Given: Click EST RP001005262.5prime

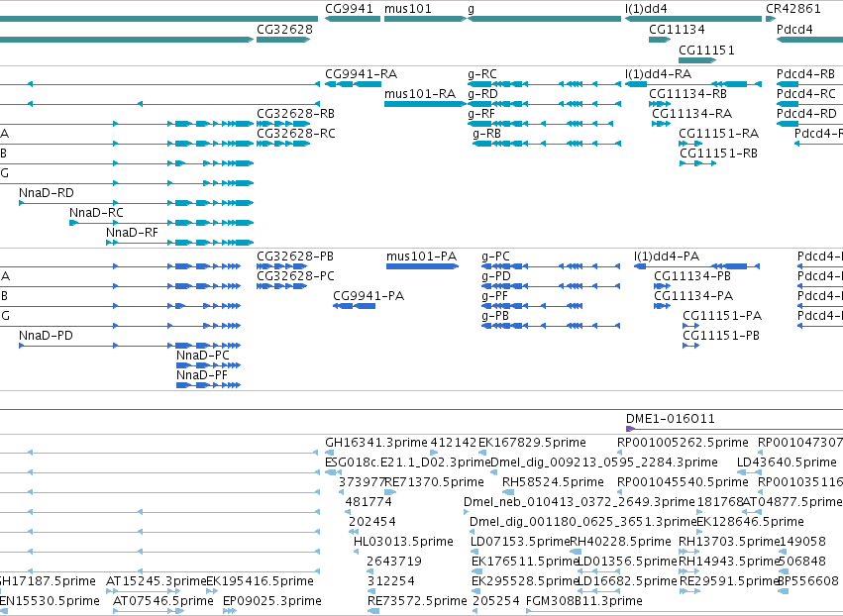Looking at the screenshot, I should [683, 443].
